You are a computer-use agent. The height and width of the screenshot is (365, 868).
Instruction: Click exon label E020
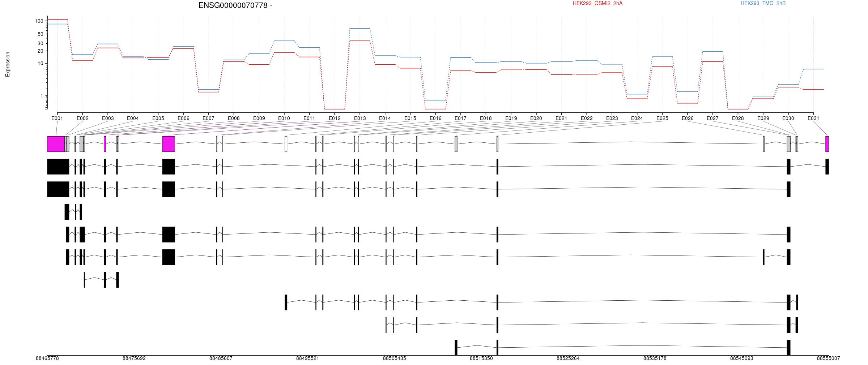pos(536,118)
